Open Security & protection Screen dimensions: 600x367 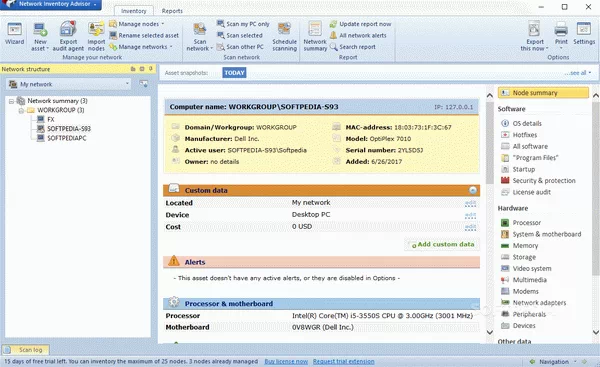(x=538, y=181)
